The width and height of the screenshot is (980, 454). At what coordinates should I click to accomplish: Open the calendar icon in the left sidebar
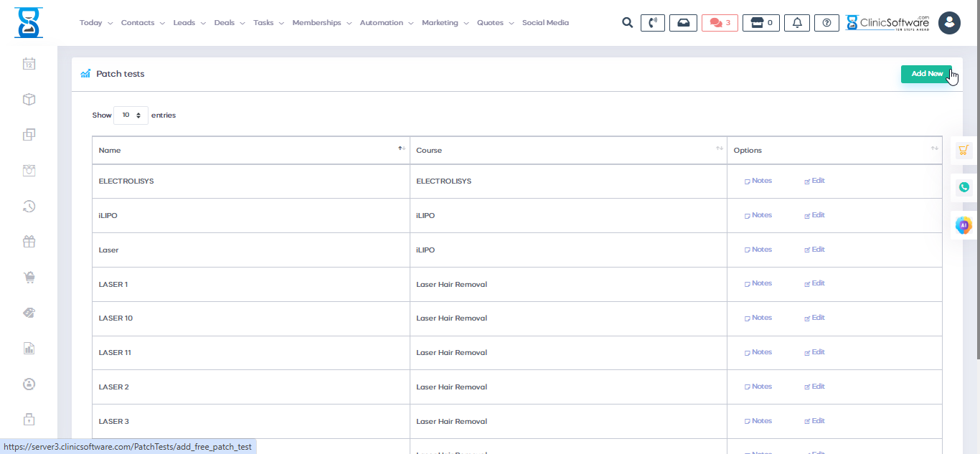point(29,64)
